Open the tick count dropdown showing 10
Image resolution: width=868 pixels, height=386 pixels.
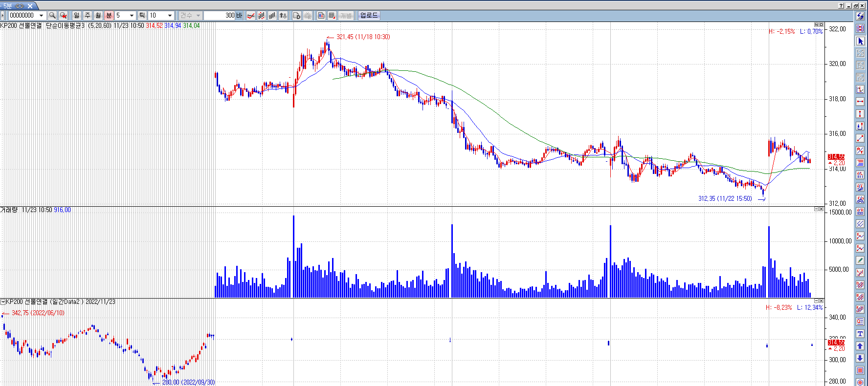170,16
